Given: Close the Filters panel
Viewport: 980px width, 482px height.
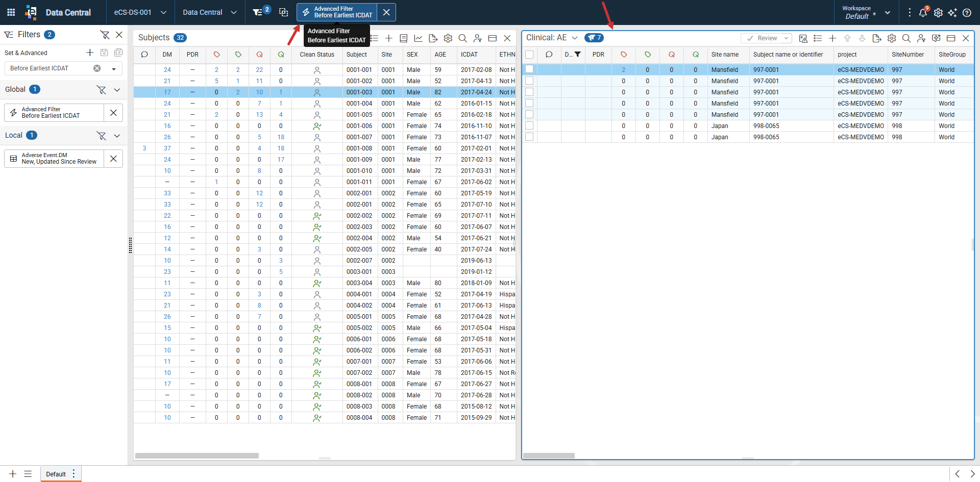Looking at the screenshot, I should click(x=119, y=35).
